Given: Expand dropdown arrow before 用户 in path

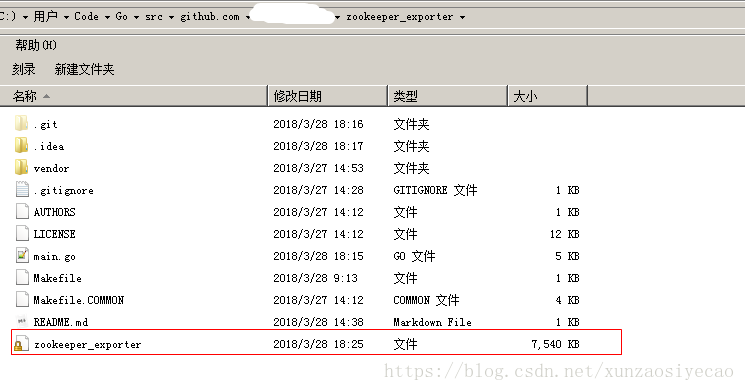Looking at the screenshot, I should 25,17.
